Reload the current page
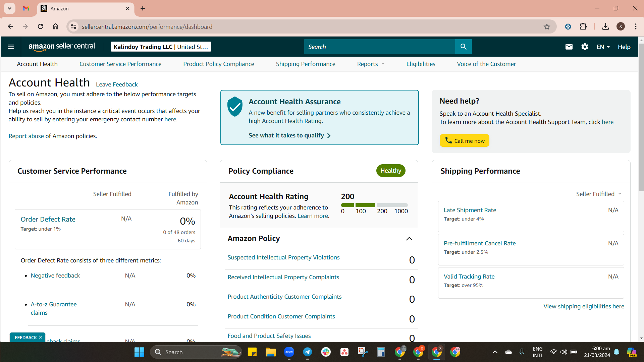644x362 pixels. (x=40, y=26)
